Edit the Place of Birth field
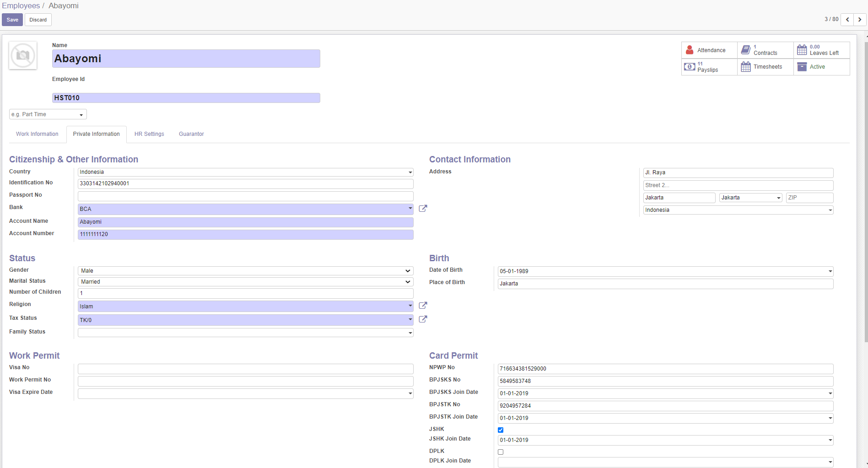 click(x=665, y=284)
